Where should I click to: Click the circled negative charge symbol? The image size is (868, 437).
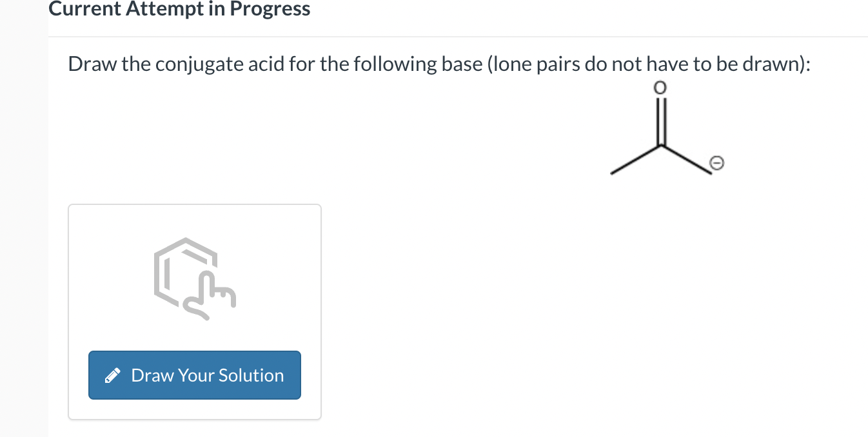718,163
